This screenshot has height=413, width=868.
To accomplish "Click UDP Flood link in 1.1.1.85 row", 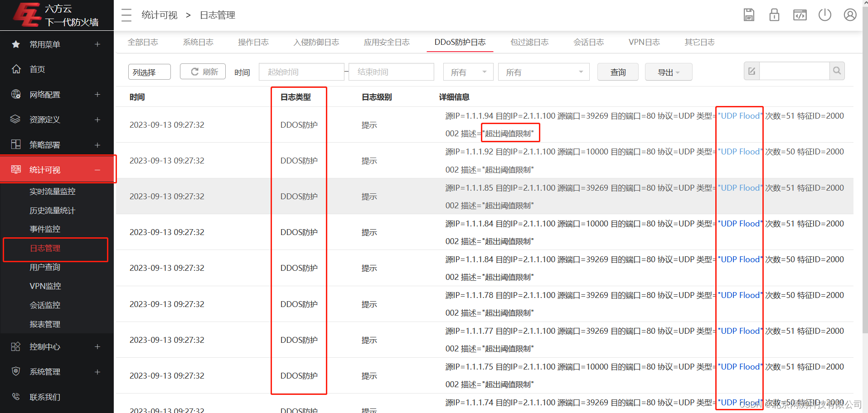I will tap(740, 187).
